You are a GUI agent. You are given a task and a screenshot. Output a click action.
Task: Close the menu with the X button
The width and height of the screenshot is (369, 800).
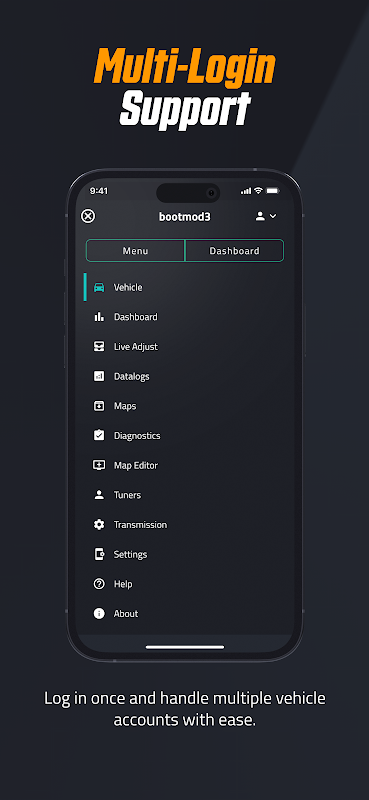(88, 216)
